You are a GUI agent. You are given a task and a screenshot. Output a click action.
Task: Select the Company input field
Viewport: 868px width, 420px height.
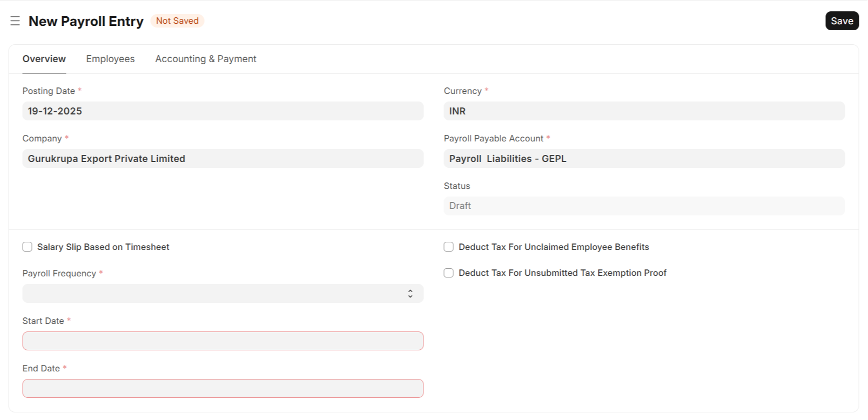[x=223, y=158]
